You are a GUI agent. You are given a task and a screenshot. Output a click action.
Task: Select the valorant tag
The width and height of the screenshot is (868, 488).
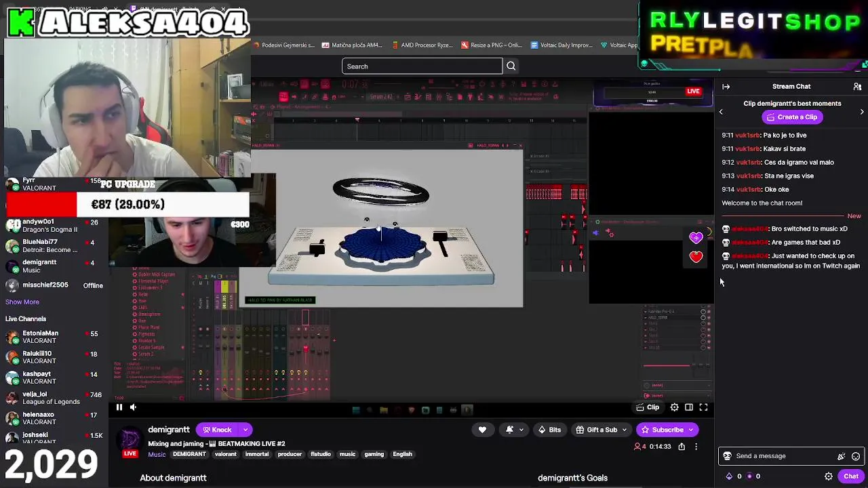(x=226, y=454)
